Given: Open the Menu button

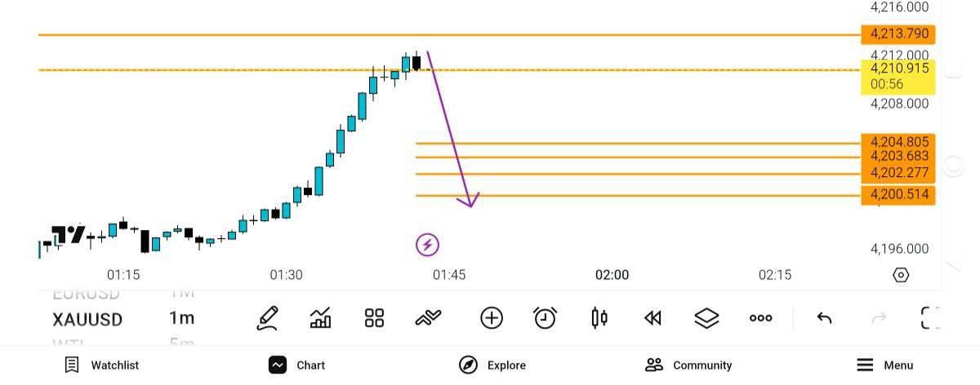Looking at the screenshot, I should pyautogui.click(x=885, y=365).
